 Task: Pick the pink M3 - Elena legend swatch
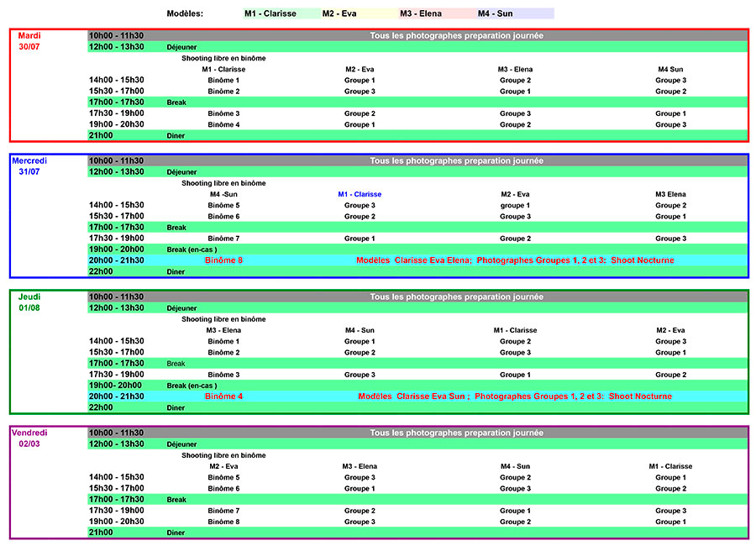click(x=427, y=13)
